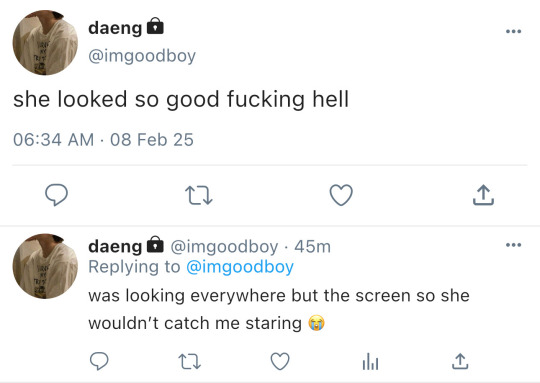Viewport: 540px width, 383px height.
Task: Open the main tweet's more options menu
Action: point(513,31)
